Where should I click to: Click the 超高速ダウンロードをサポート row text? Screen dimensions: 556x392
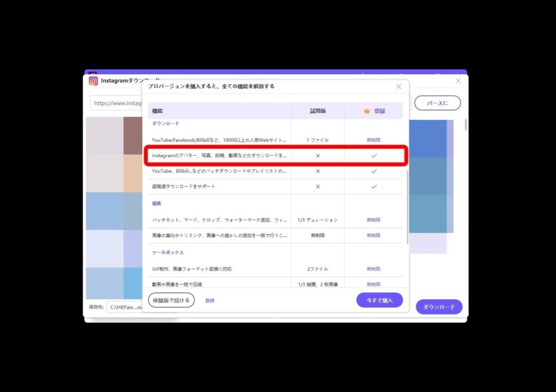(x=184, y=186)
